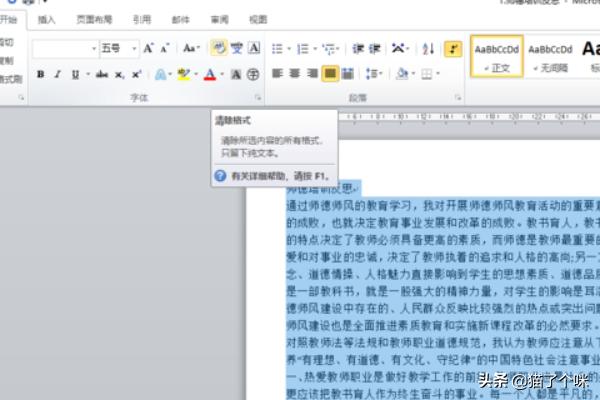Switch to the 插入 tab
This screenshot has height=400, width=600.
click(46, 20)
